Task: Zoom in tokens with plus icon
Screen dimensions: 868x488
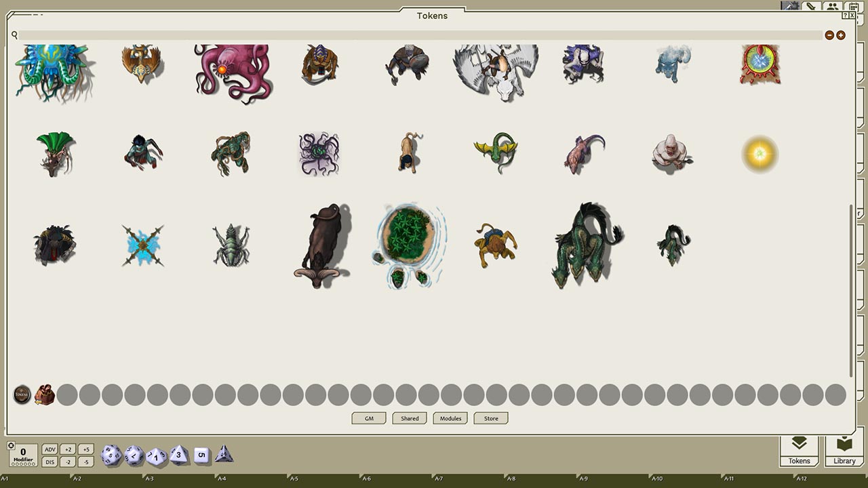Action: click(x=841, y=35)
